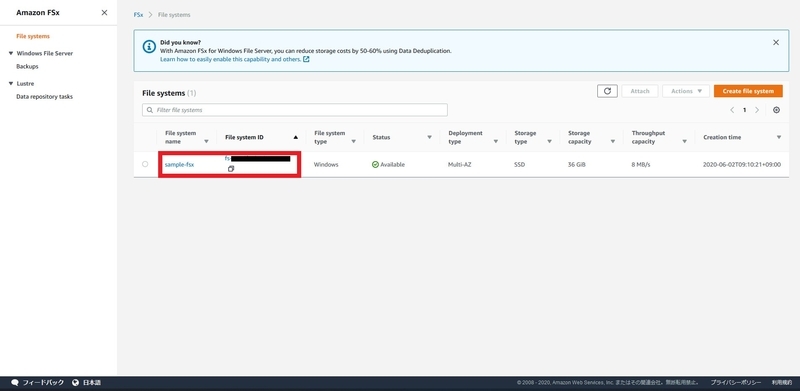Copy the file system ID icon
This screenshot has width=800, height=391.
coord(231,169)
